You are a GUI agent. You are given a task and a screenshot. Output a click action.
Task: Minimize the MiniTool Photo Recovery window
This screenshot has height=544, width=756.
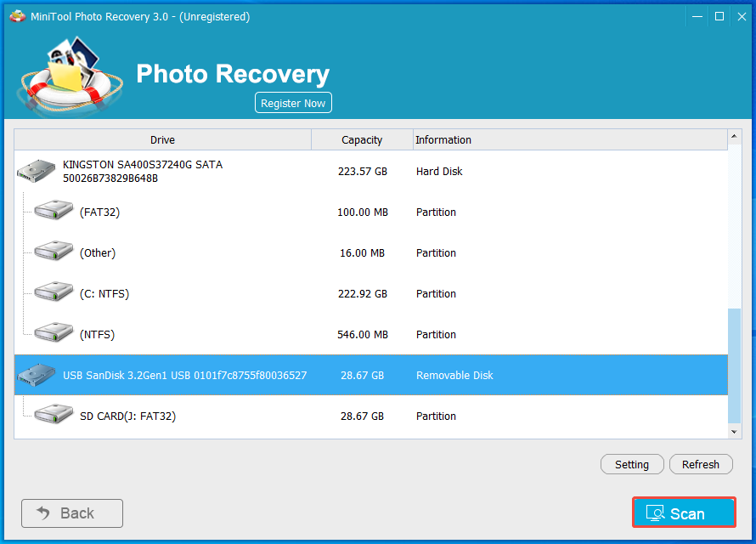tap(697, 16)
